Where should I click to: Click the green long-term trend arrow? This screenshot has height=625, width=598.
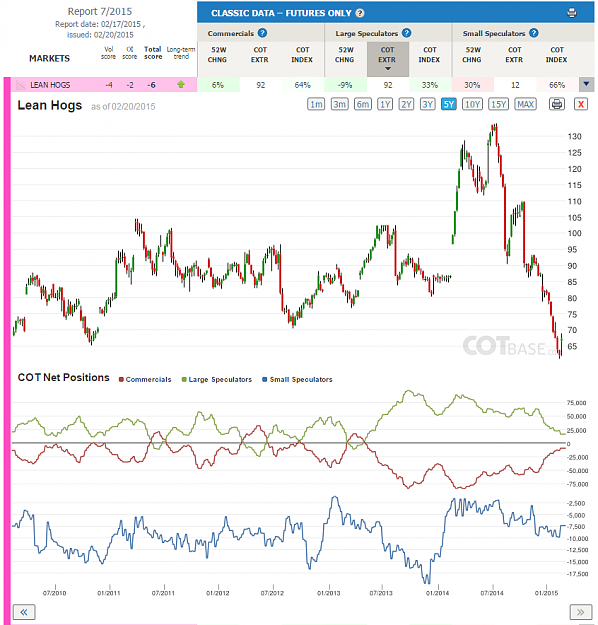pyautogui.click(x=181, y=85)
